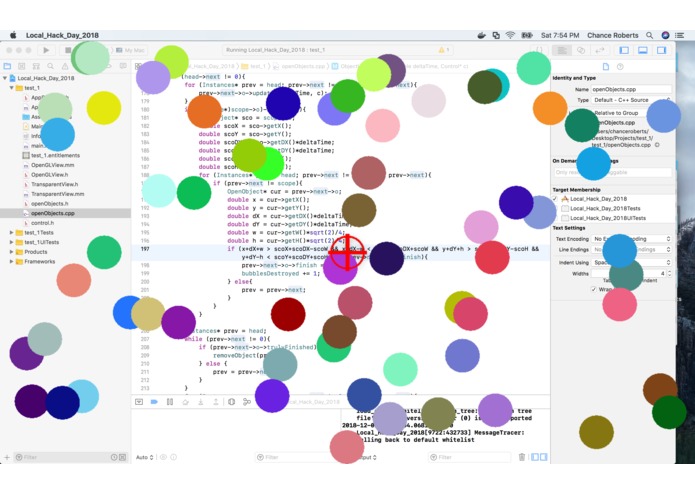The width and height of the screenshot is (695, 494).
Task: Click the Step into button
Action: (201, 402)
